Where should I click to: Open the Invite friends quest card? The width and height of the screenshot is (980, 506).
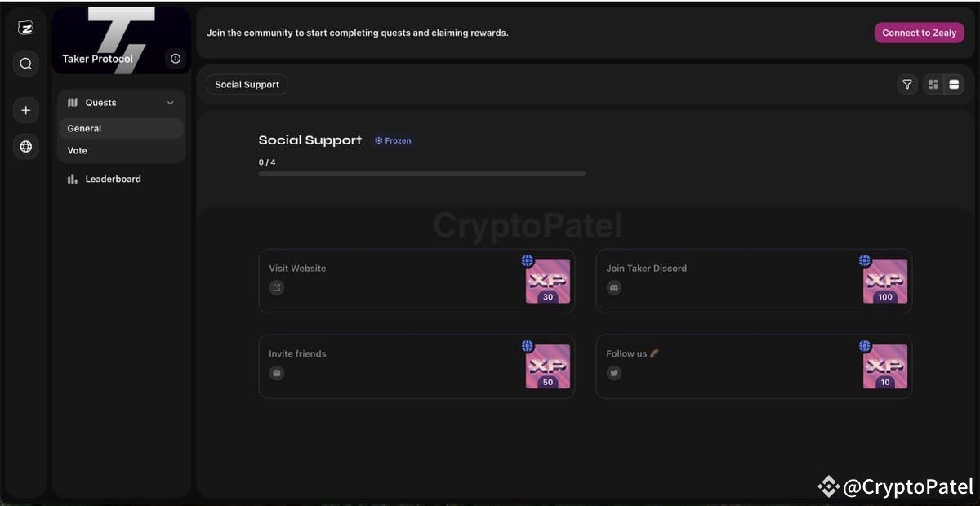[416, 366]
